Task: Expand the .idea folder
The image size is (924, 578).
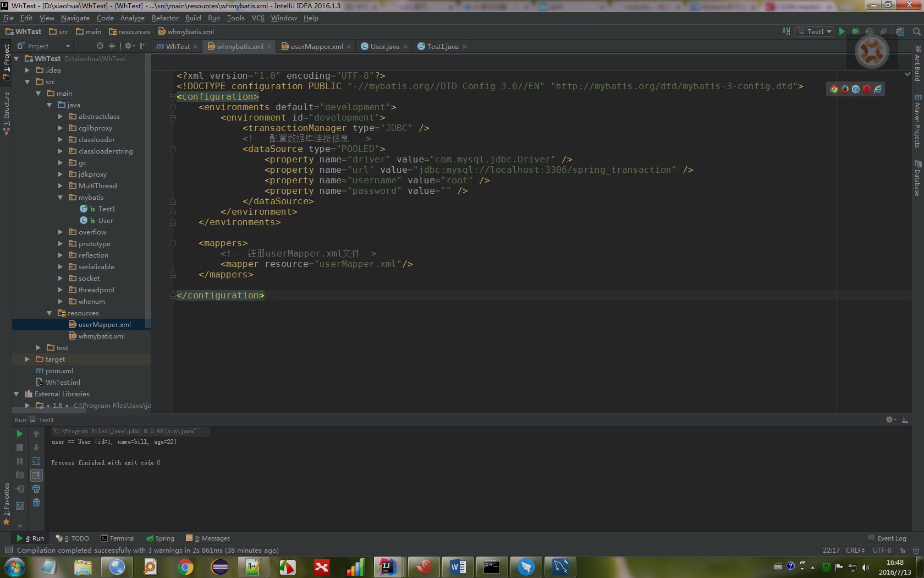Action: 27,70
